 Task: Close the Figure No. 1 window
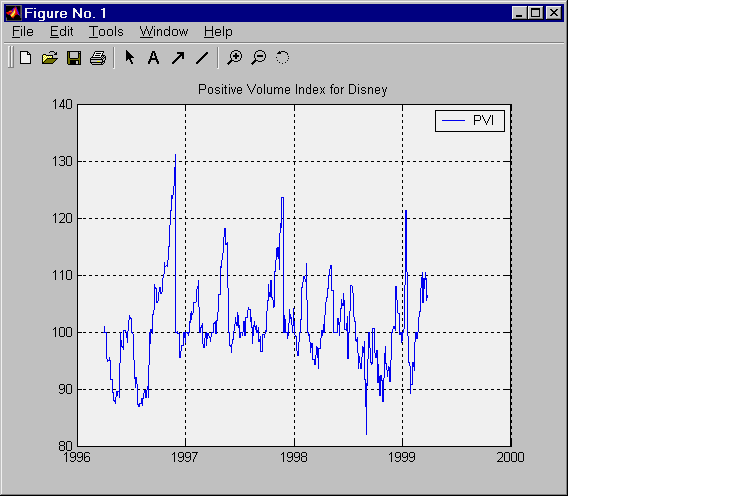coord(554,13)
